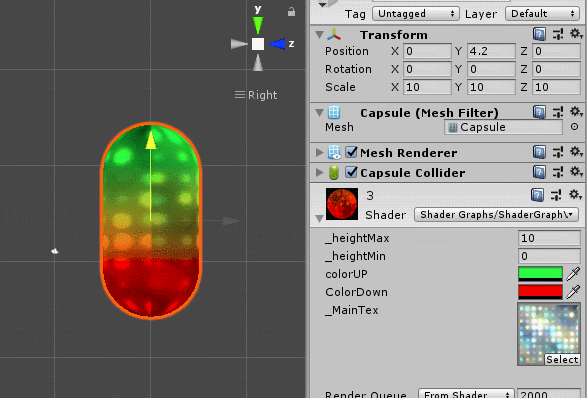
Task: Open Mesh Filter help reference icon
Action: pyautogui.click(x=539, y=112)
